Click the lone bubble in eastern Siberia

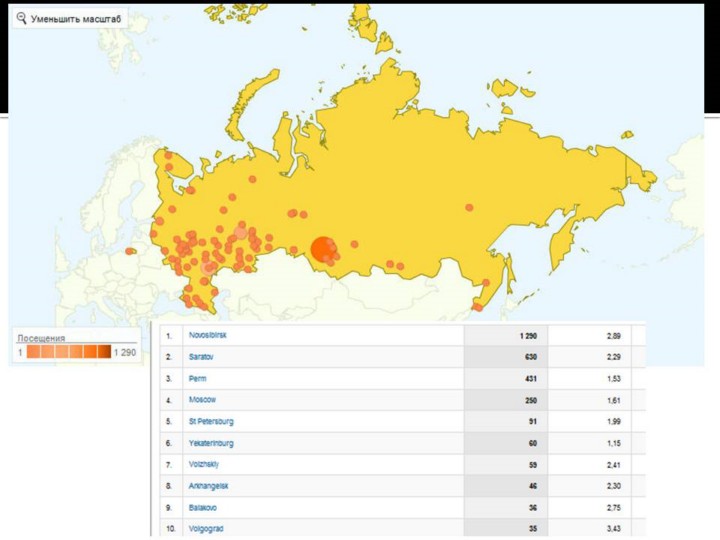[469, 208]
